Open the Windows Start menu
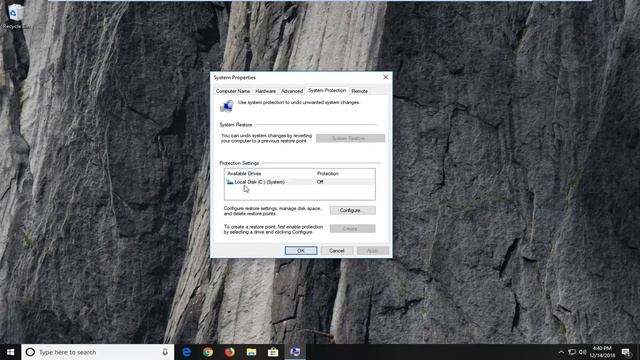640x360 pixels. coord(11,352)
